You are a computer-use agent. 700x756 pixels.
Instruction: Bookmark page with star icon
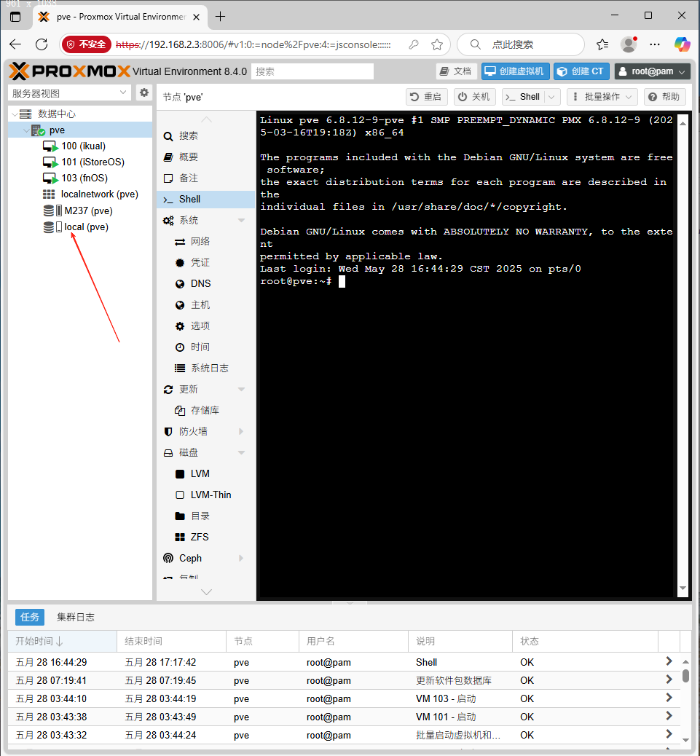[x=437, y=44]
